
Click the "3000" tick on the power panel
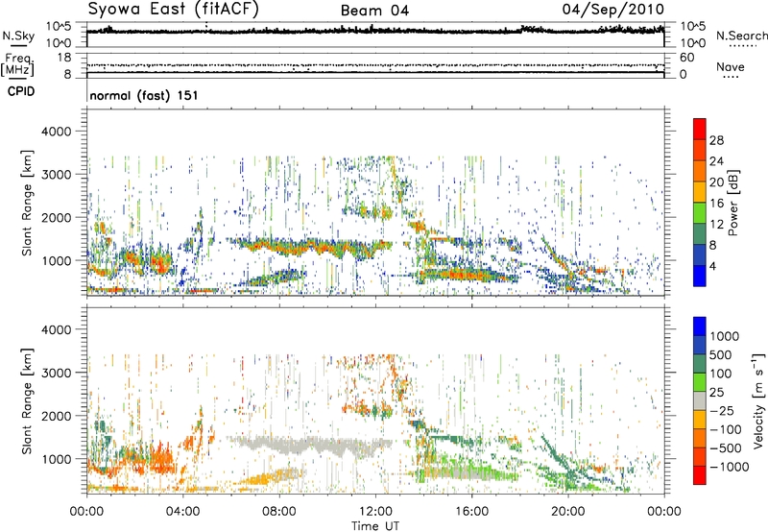pyautogui.click(x=58, y=175)
